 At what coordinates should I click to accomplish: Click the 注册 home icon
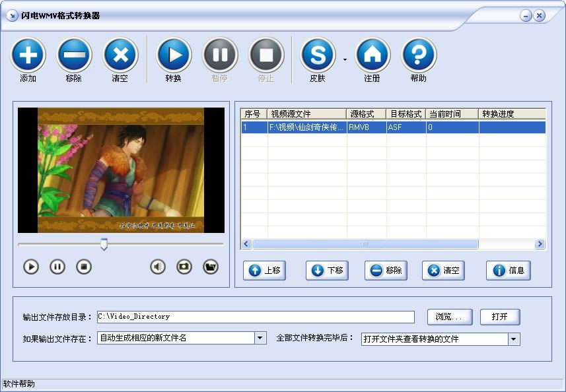tap(372, 55)
